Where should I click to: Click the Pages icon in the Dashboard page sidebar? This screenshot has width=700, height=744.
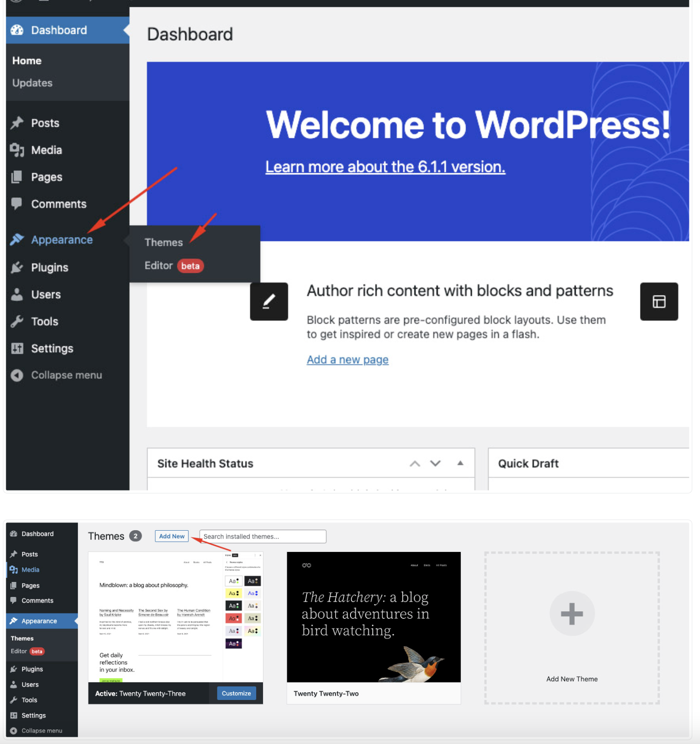pyautogui.click(x=17, y=177)
